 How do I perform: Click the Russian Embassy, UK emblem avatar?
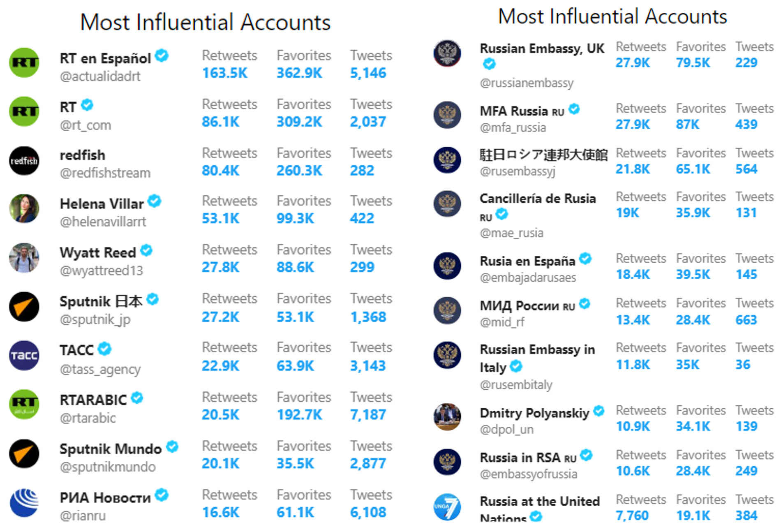coord(447,53)
